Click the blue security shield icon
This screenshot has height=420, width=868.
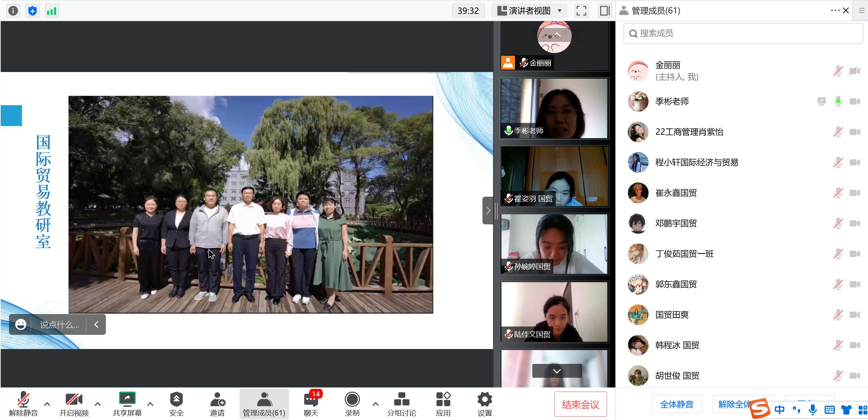pos(33,11)
